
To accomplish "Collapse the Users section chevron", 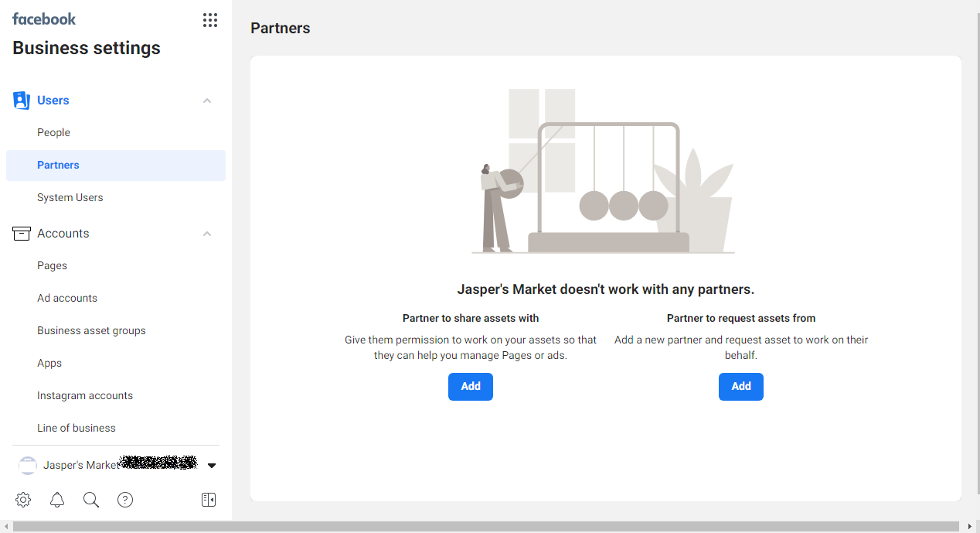I will [x=207, y=101].
